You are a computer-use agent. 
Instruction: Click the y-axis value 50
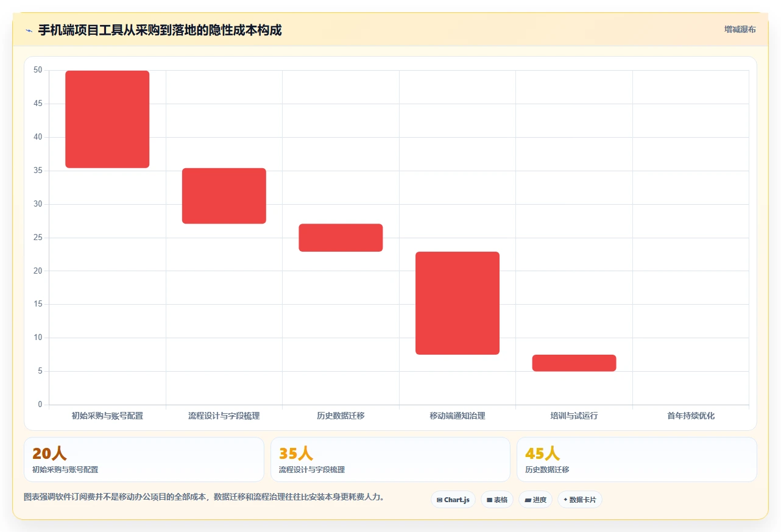pyautogui.click(x=38, y=70)
